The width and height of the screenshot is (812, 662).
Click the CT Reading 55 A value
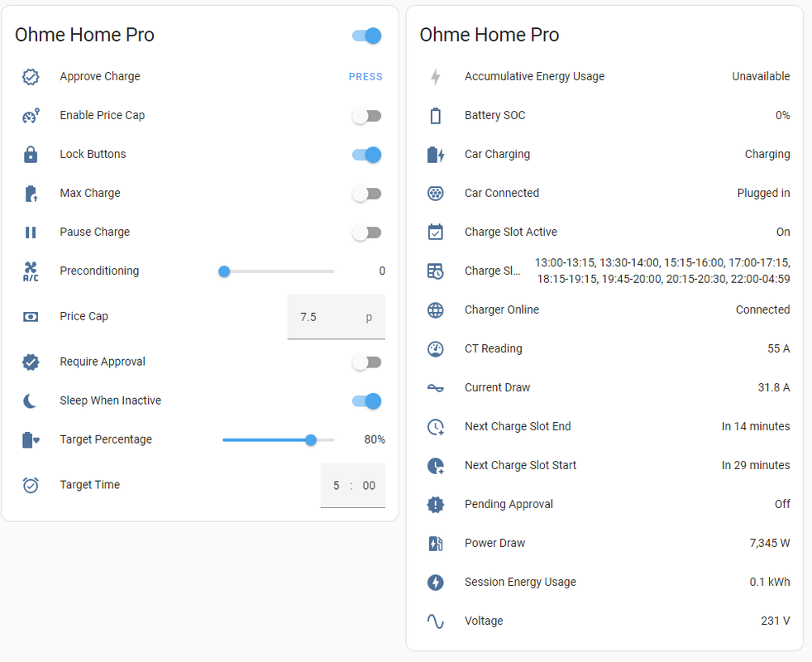(778, 348)
